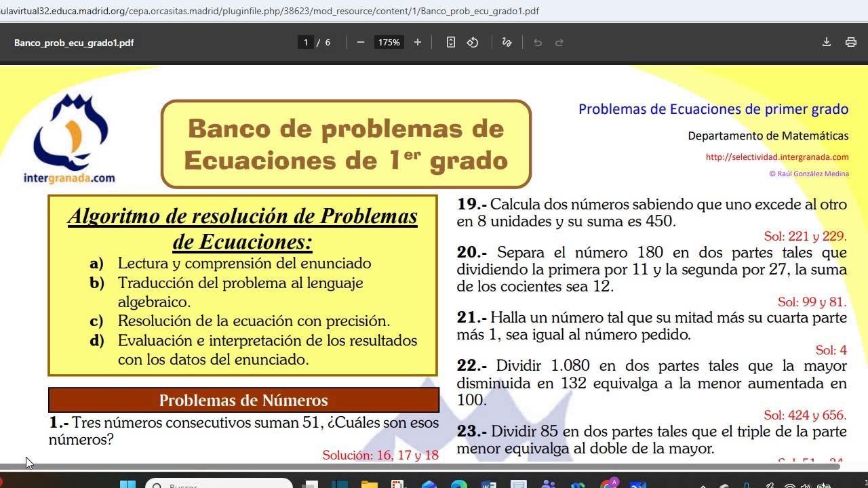The width and height of the screenshot is (868, 488).
Task: Open the Windows Start menu
Action: pyautogui.click(x=127, y=484)
